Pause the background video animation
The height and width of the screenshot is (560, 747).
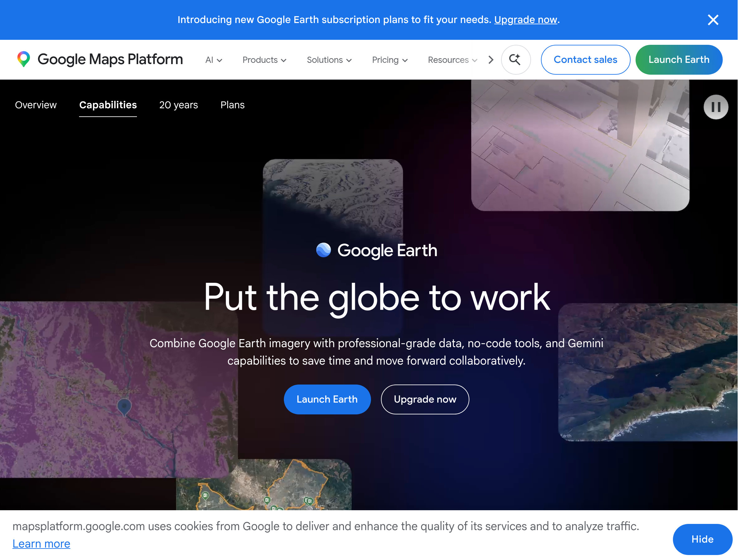(x=716, y=107)
